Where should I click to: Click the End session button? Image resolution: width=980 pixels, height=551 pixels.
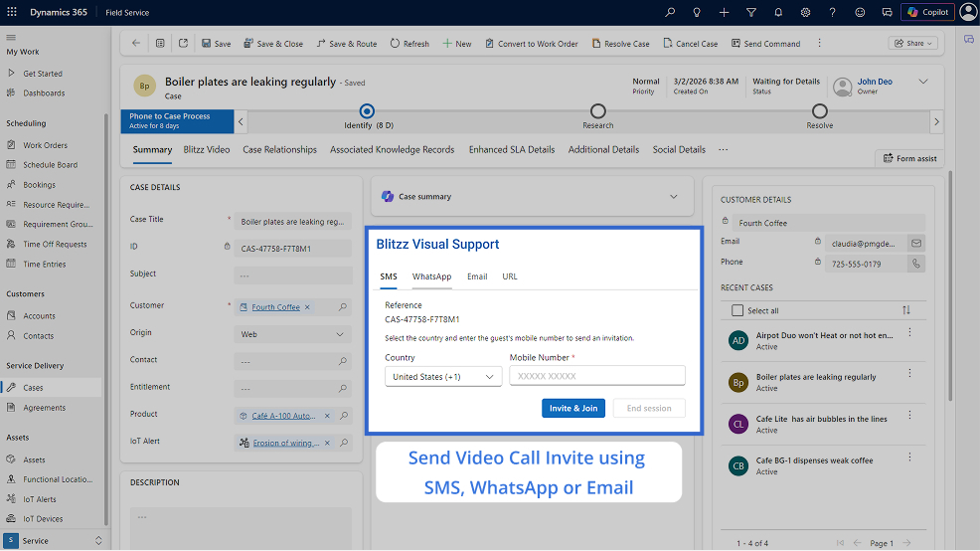649,408
